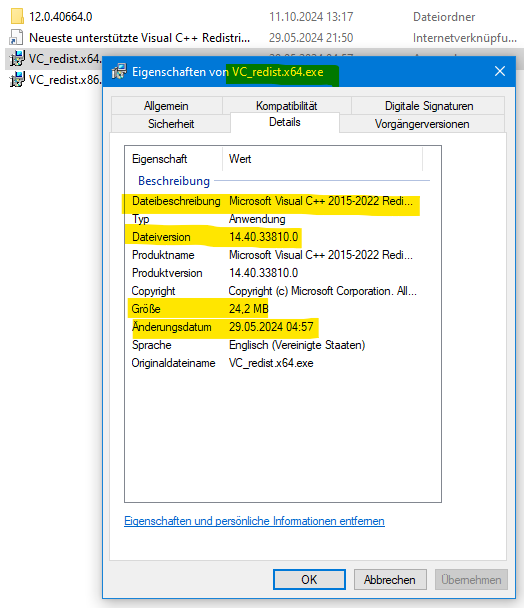Click the value Anwendung
The height and width of the screenshot is (608, 524).
[257, 219]
